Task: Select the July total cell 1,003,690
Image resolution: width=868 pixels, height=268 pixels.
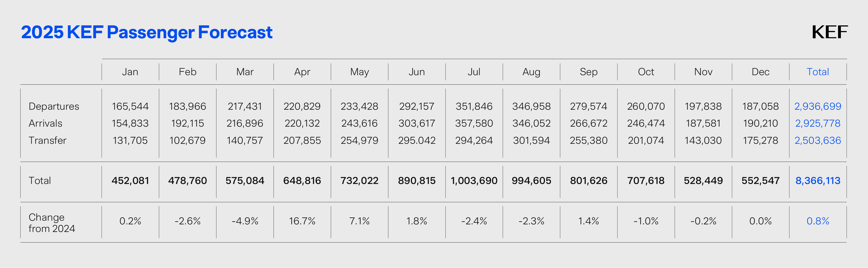Action: point(474,181)
